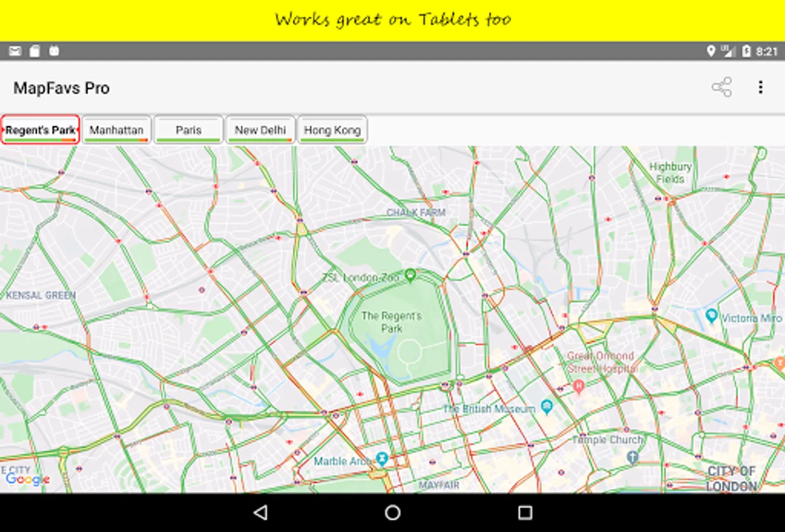
Task: Tap the 8:21 clock in status bar
Action: pyautogui.click(x=767, y=51)
